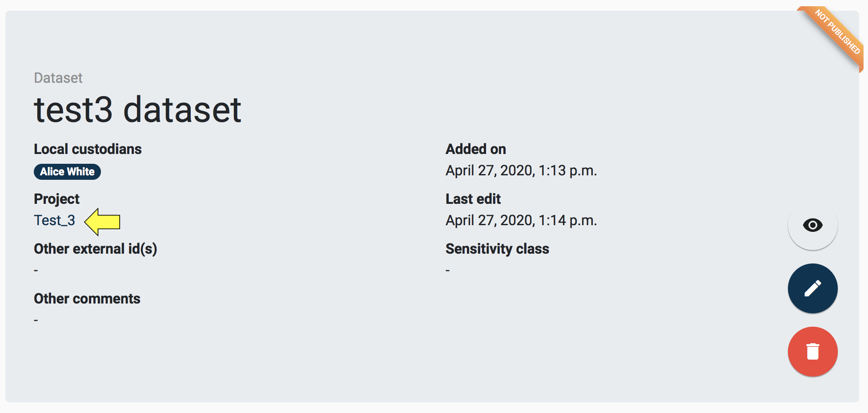Open the Test_3 project link
This screenshot has height=413, width=868.
54,220
